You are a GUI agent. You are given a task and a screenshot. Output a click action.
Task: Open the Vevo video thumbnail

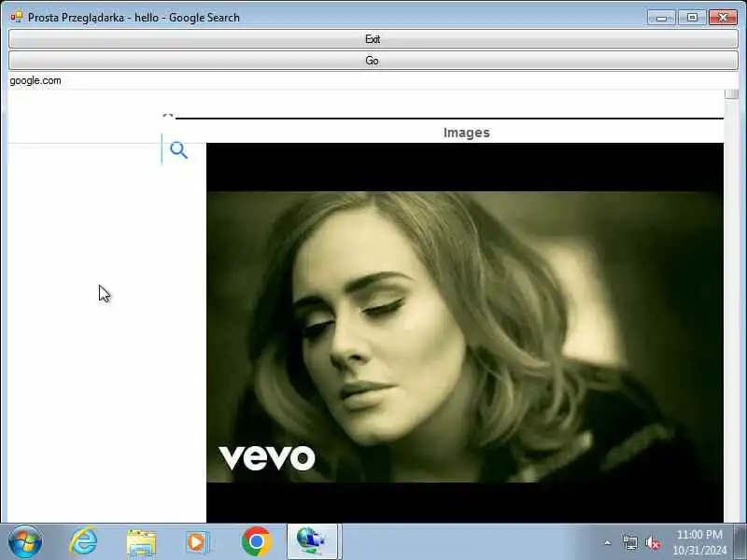(465, 332)
